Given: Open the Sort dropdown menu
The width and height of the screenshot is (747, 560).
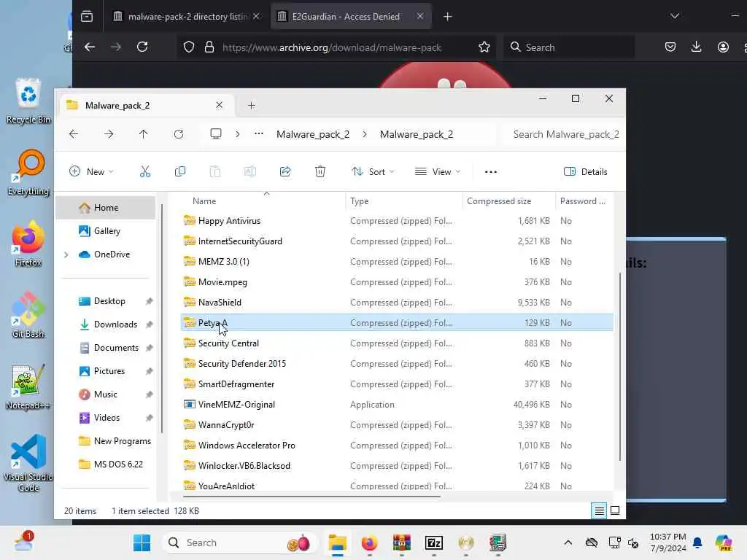Looking at the screenshot, I should (x=373, y=172).
